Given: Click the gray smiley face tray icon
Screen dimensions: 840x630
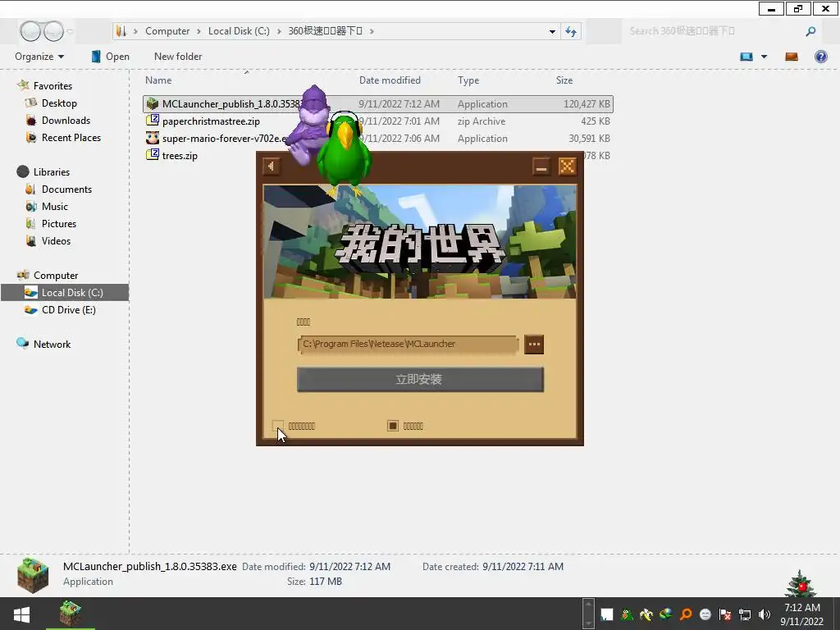Looking at the screenshot, I should click(x=705, y=614).
